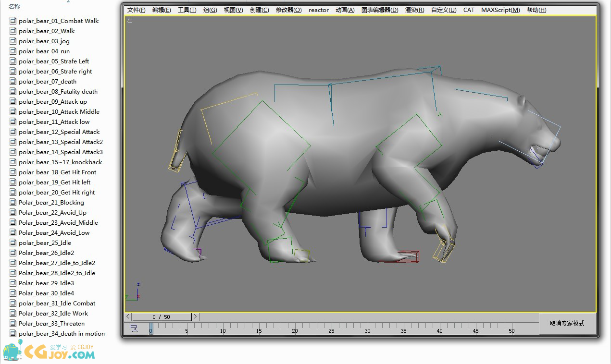
Task: Step time slider back with left arrow
Action: coord(128,317)
